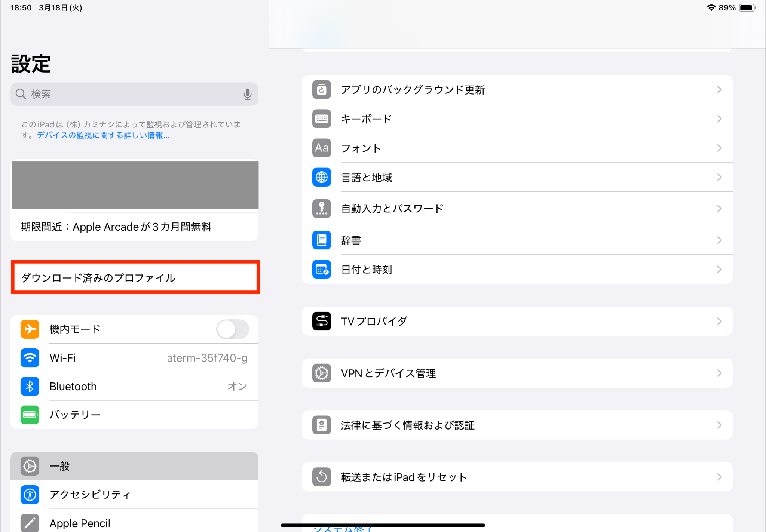The image size is (766, 532).
Task: Select General (一般) in the sidebar
Action: point(134,466)
